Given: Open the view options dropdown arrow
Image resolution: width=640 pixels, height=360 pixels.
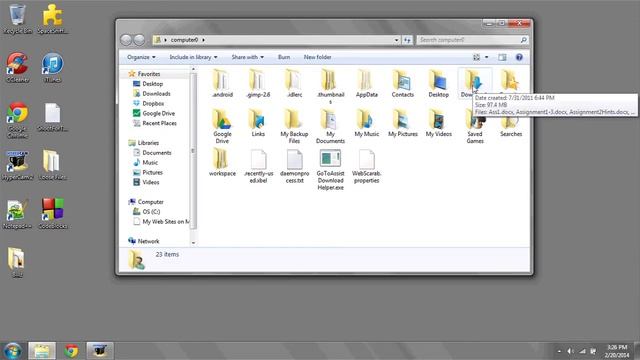Looking at the screenshot, I should [486, 57].
